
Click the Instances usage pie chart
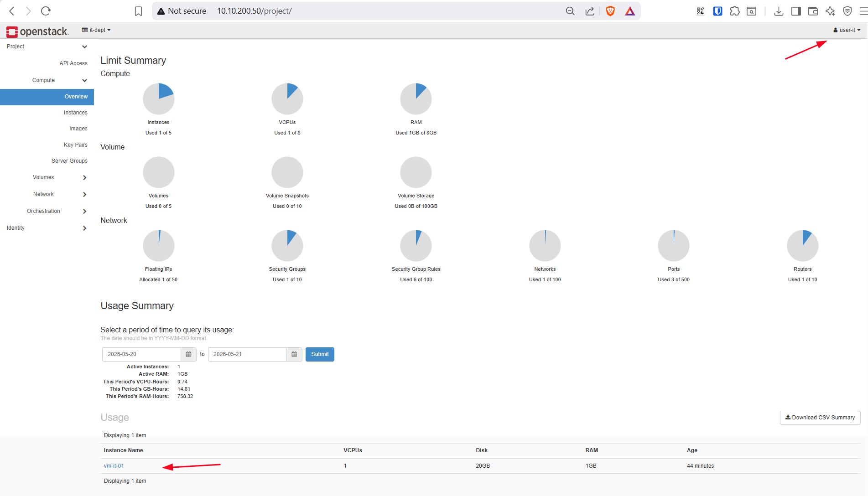tap(159, 98)
